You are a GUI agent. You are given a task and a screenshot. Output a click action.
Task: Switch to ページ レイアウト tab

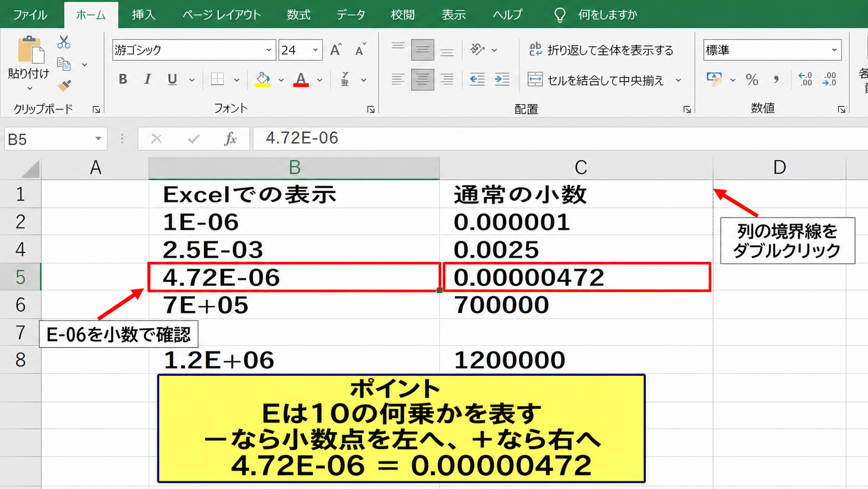pos(222,15)
